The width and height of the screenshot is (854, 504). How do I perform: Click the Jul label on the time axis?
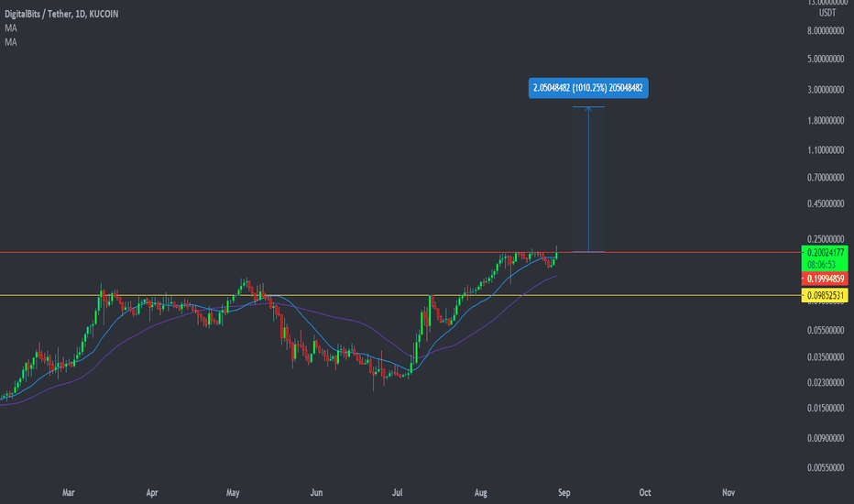click(x=398, y=493)
